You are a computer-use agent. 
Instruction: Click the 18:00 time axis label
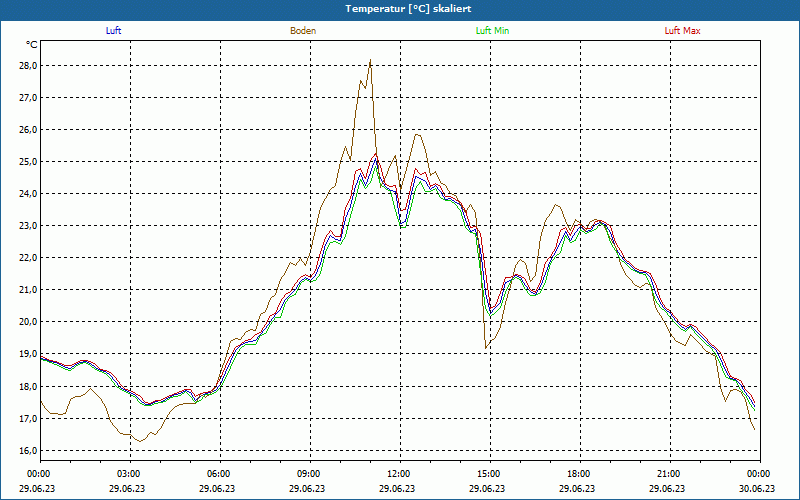click(581, 474)
